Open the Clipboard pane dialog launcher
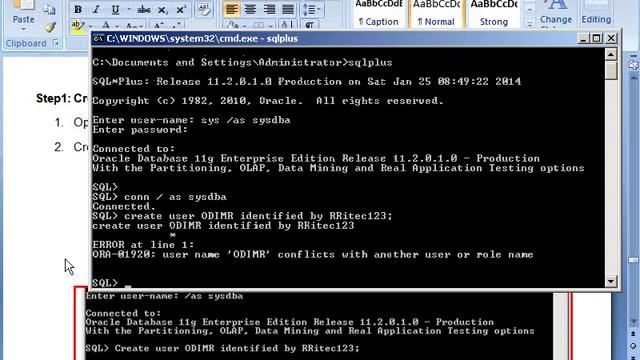 [x=56, y=43]
